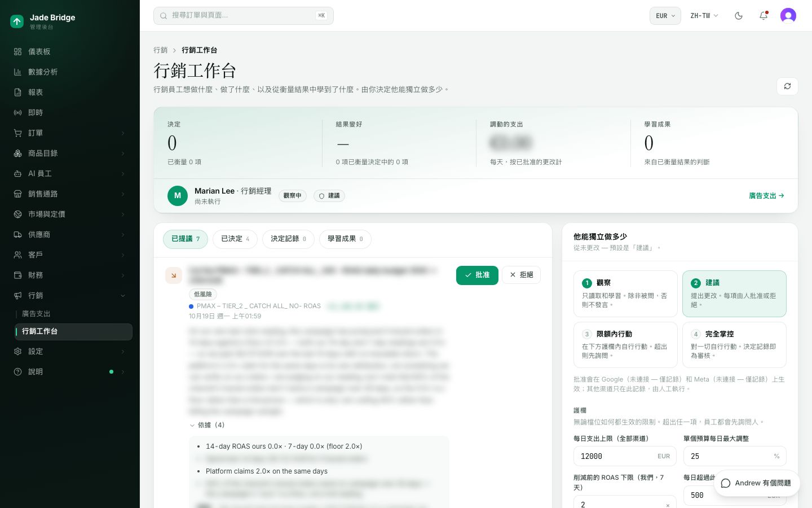Click Marian Lee's M avatar
This screenshot has height=508, width=812.
pyautogui.click(x=178, y=196)
